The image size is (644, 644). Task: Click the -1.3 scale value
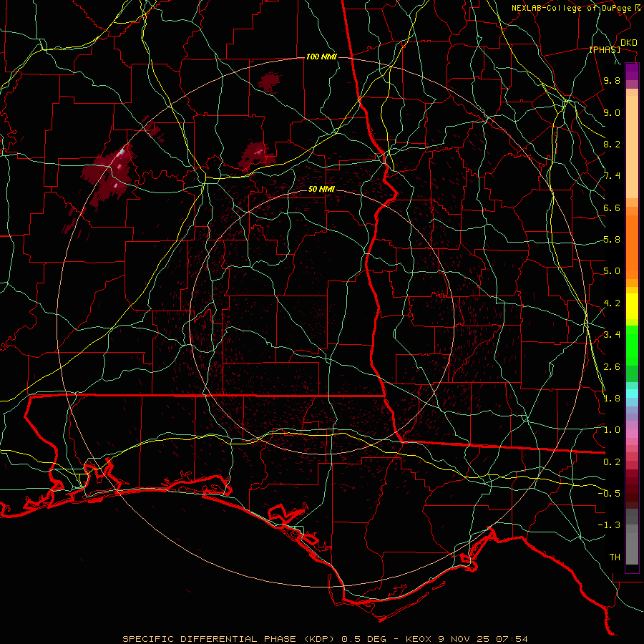(609, 525)
